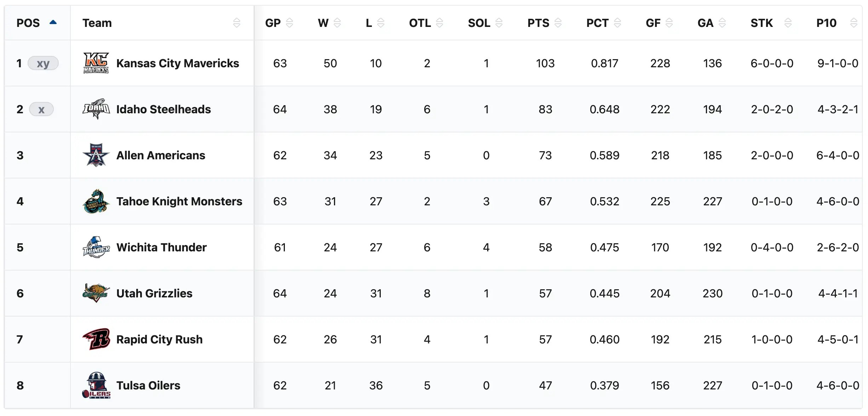Screen dimensions: 868x416
Task: Sort table by PCT column
Action: (617, 23)
